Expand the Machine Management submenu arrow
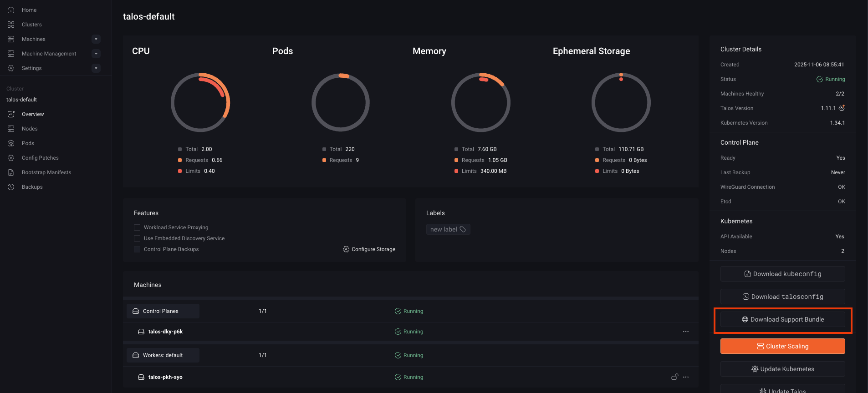 tap(96, 54)
